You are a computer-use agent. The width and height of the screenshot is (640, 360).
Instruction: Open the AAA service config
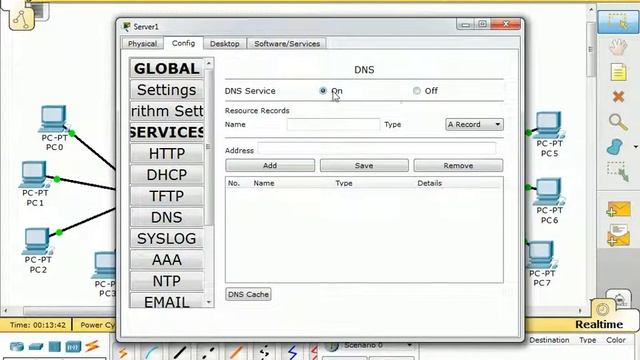tap(167, 260)
